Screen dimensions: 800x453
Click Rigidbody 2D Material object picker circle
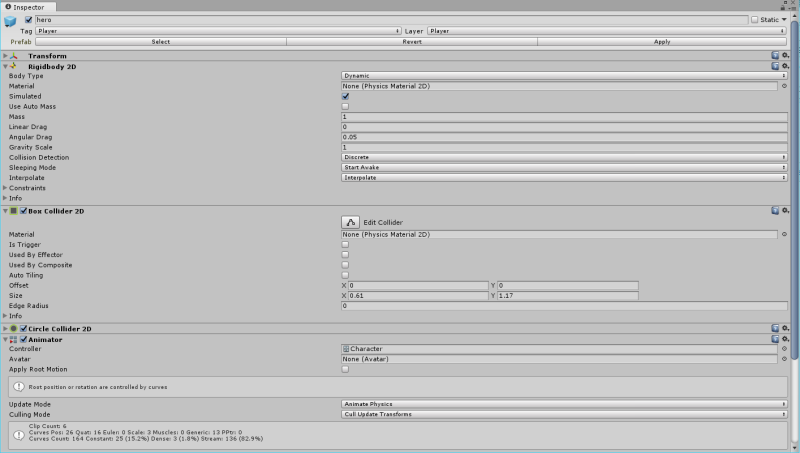[784, 86]
